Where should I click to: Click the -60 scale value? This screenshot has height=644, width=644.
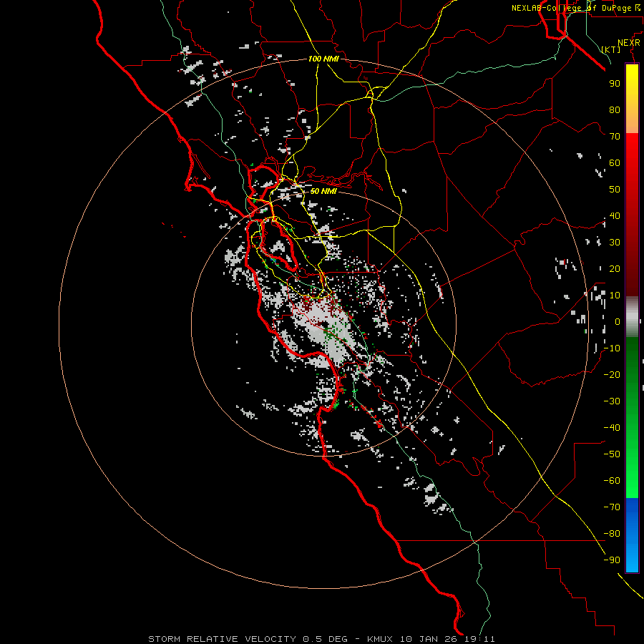coord(612,481)
